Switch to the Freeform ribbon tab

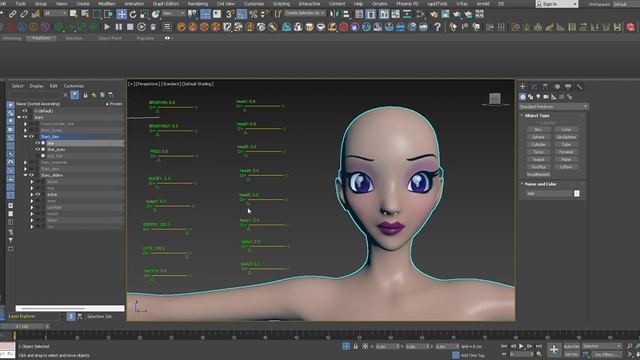click(x=41, y=38)
